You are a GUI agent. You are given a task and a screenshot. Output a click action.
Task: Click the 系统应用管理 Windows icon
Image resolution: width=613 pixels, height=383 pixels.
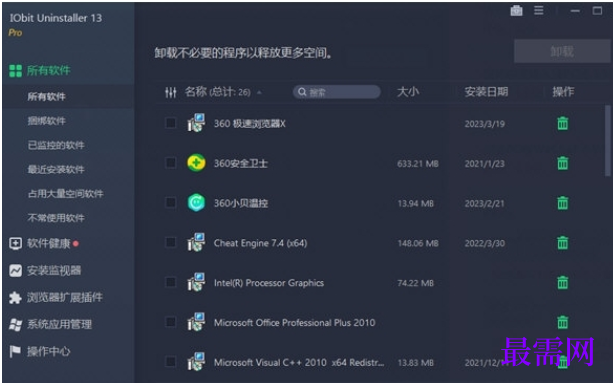[x=15, y=324]
